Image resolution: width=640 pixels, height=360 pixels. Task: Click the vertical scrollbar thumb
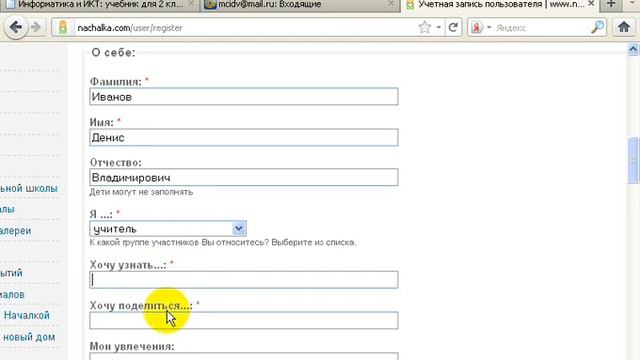pyautogui.click(x=633, y=160)
